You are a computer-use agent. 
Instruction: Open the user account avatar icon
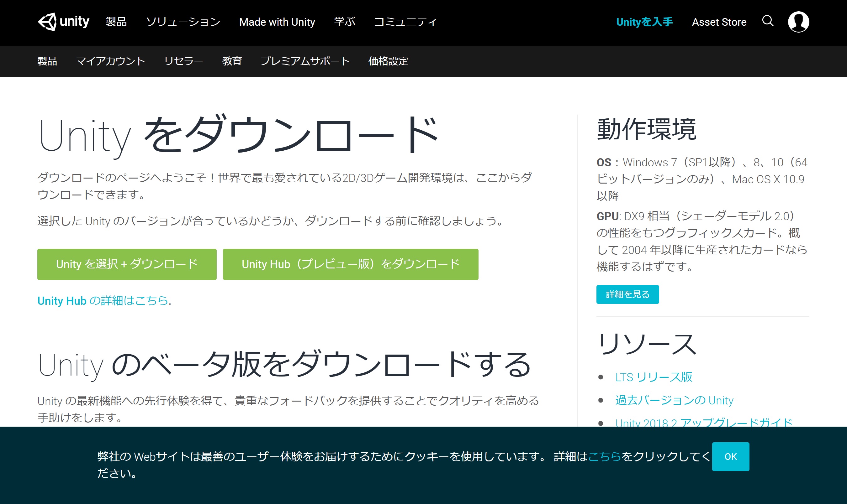(x=799, y=22)
